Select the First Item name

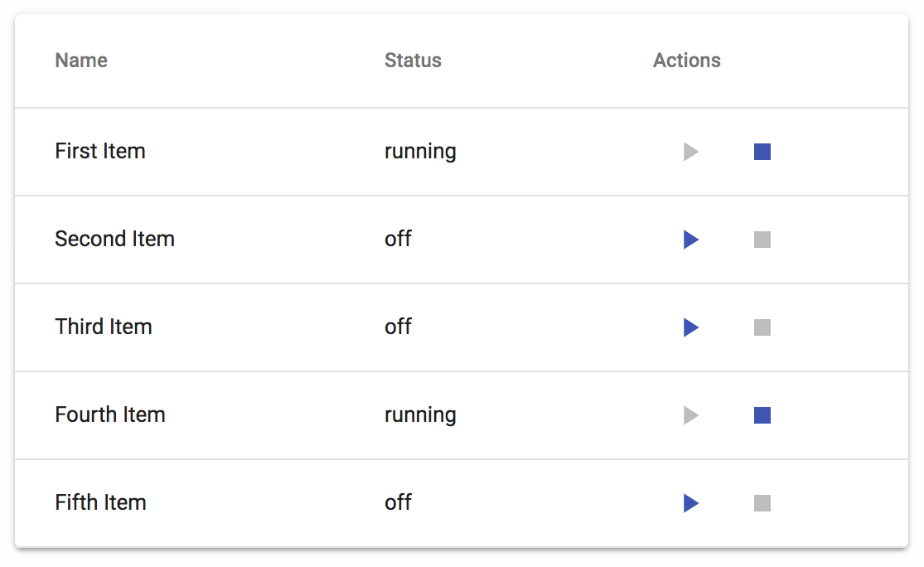point(100,152)
